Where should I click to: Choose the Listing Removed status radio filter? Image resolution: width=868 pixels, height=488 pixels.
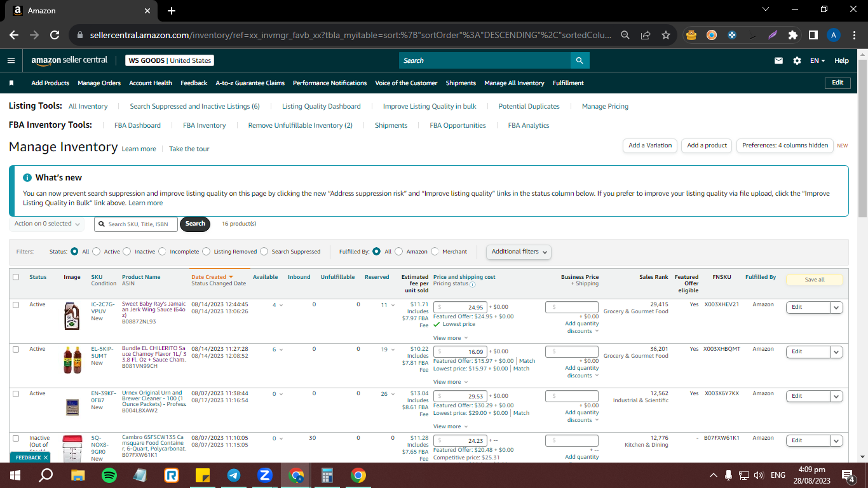(206, 252)
